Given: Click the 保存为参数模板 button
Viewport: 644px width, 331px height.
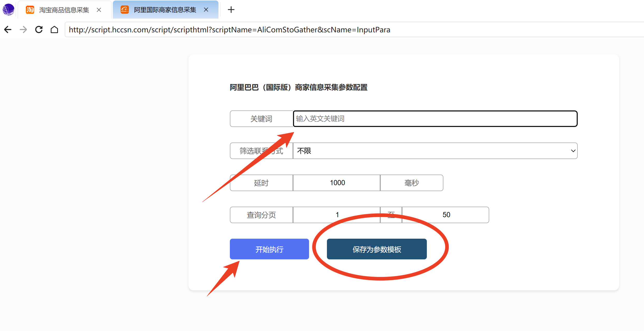Looking at the screenshot, I should pos(377,249).
